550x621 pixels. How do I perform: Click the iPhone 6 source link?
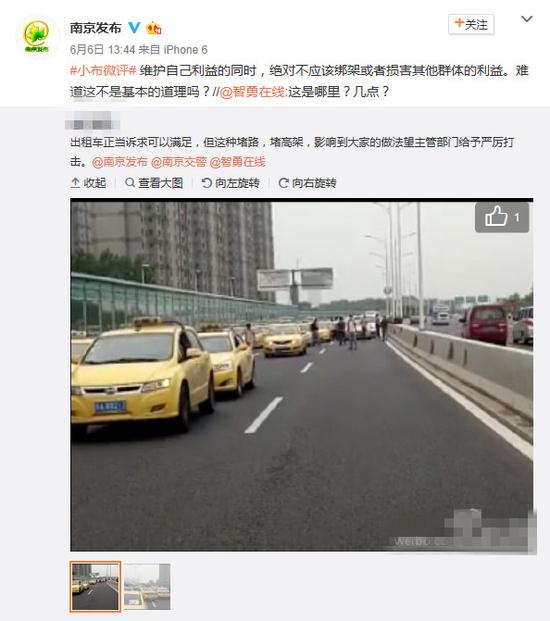[185, 50]
